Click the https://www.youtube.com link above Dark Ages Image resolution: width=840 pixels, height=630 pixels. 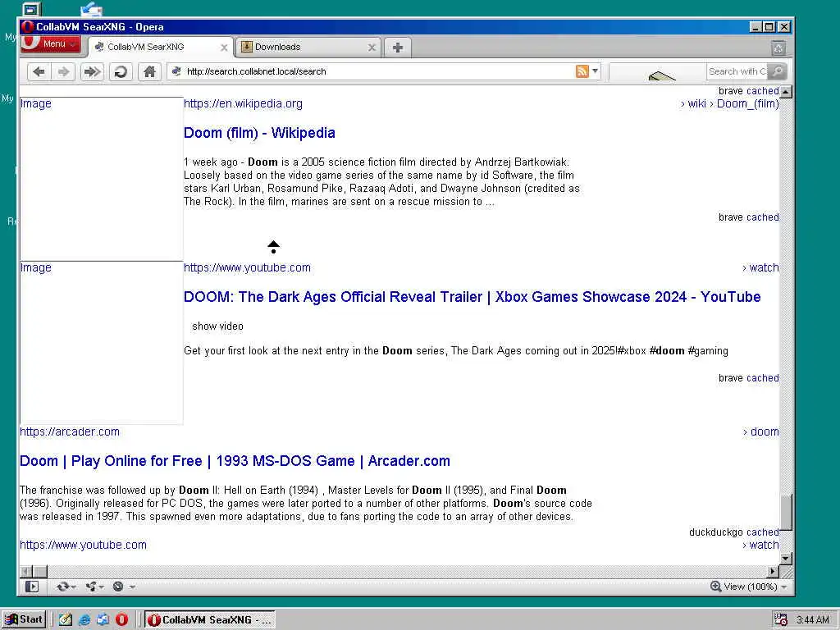[x=247, y=267]
